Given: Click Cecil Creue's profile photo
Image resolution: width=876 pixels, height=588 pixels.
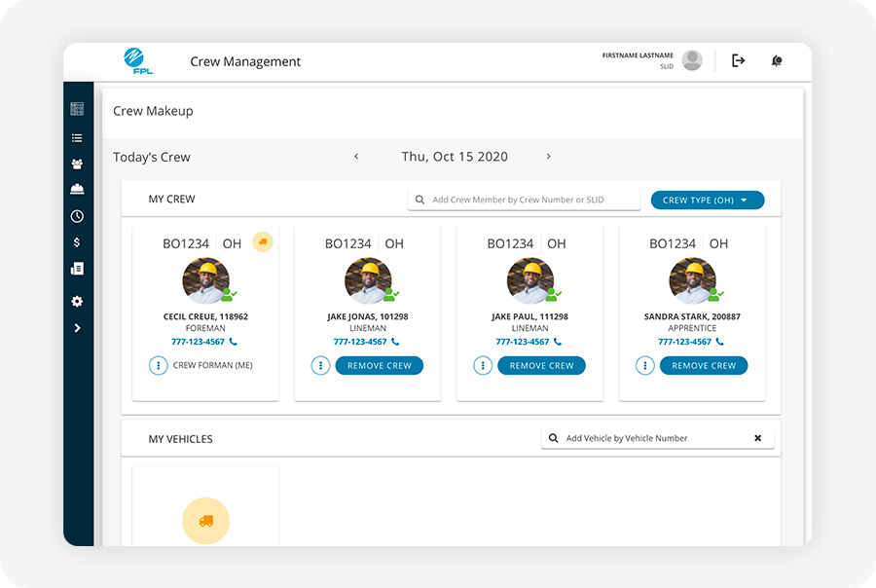Looking at the screenshot, I should coord(206,280).
